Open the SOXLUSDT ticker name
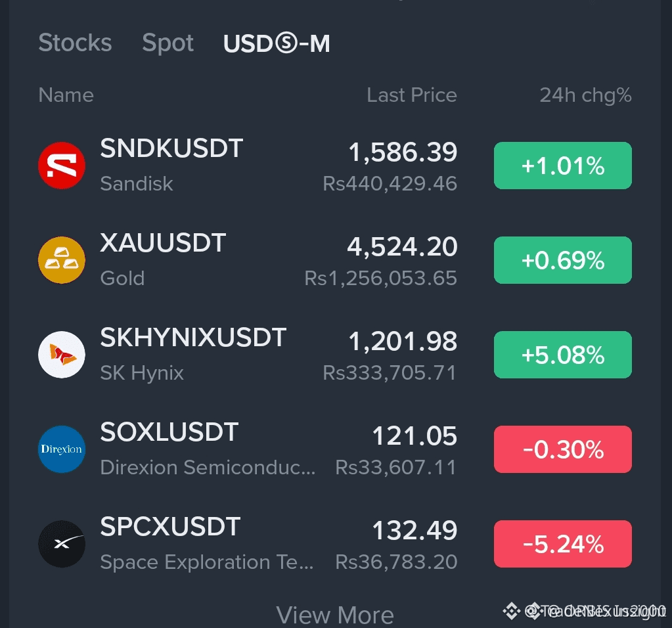Image resolution: width=672 pixels, height=628 pixels. 169,432
